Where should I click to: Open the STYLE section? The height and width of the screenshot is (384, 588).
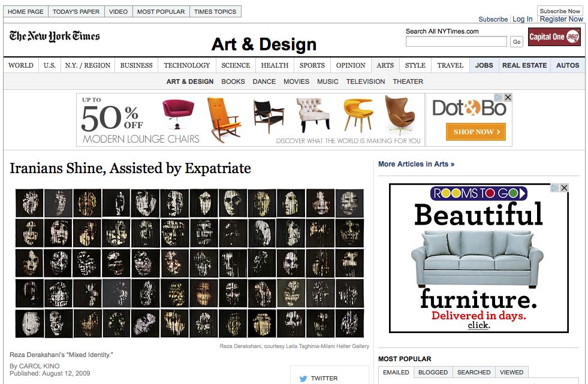[415, 65]
